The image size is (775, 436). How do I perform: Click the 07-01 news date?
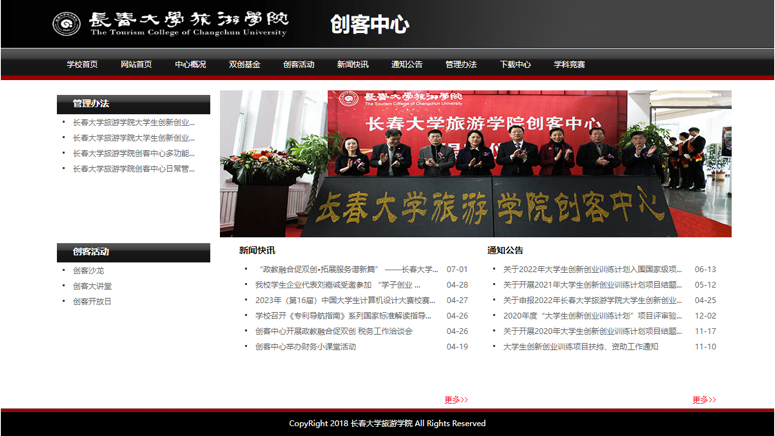point(457,269)
